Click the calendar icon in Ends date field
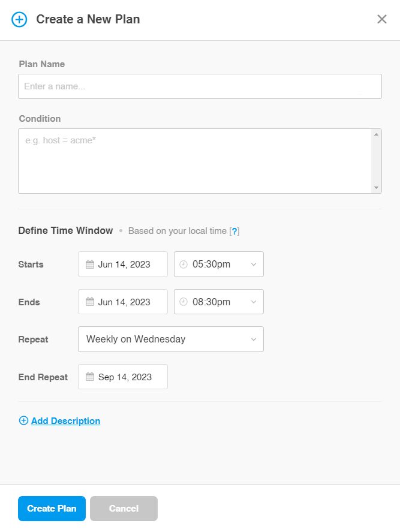 (90, 302)
